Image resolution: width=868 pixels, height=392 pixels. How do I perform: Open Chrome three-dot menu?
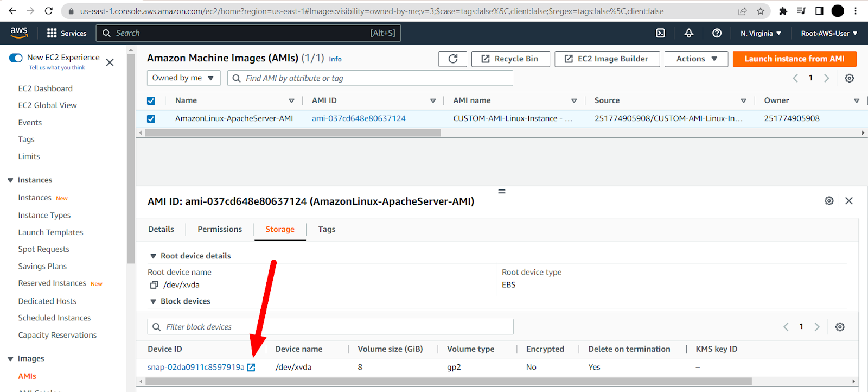click(856, 11)
